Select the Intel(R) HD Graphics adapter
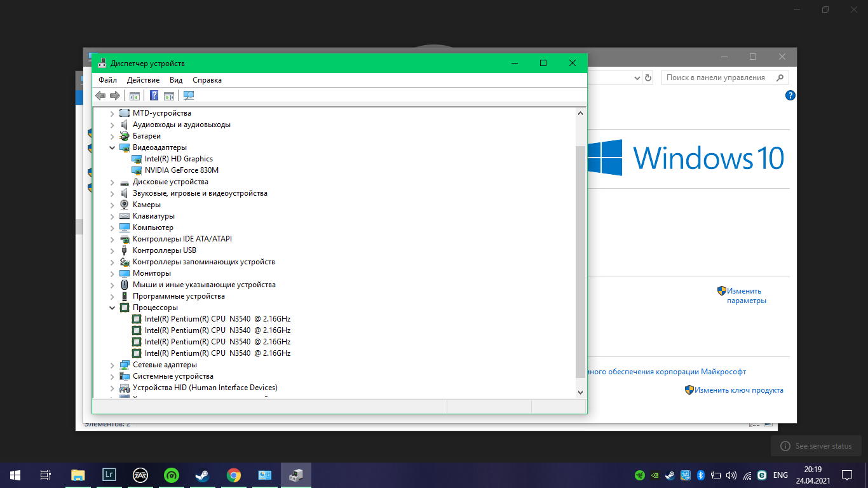 point(179,159)
